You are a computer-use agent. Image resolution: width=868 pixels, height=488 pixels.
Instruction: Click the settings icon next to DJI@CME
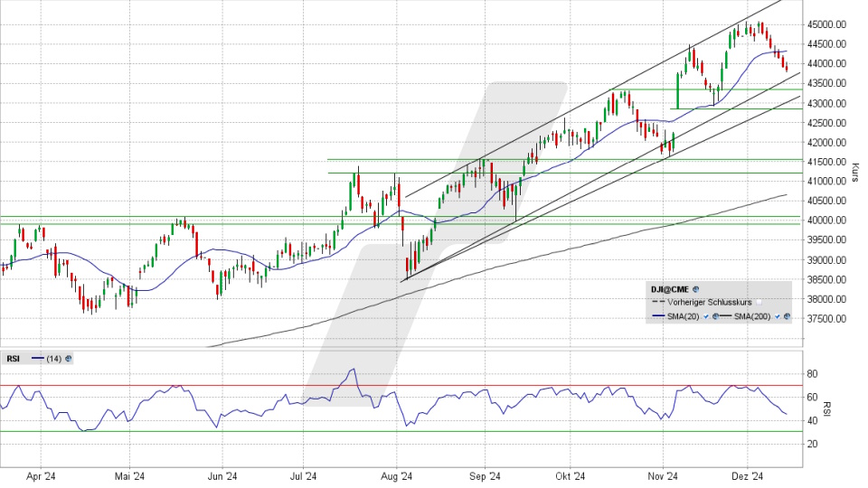(x=696, y=289)
